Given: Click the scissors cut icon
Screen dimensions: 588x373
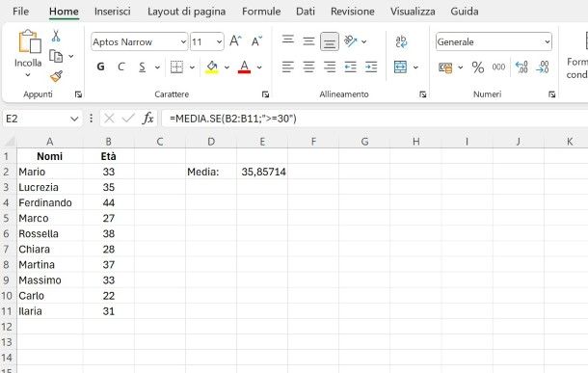Looking at the screenshot, I should (x=56, y=36).
